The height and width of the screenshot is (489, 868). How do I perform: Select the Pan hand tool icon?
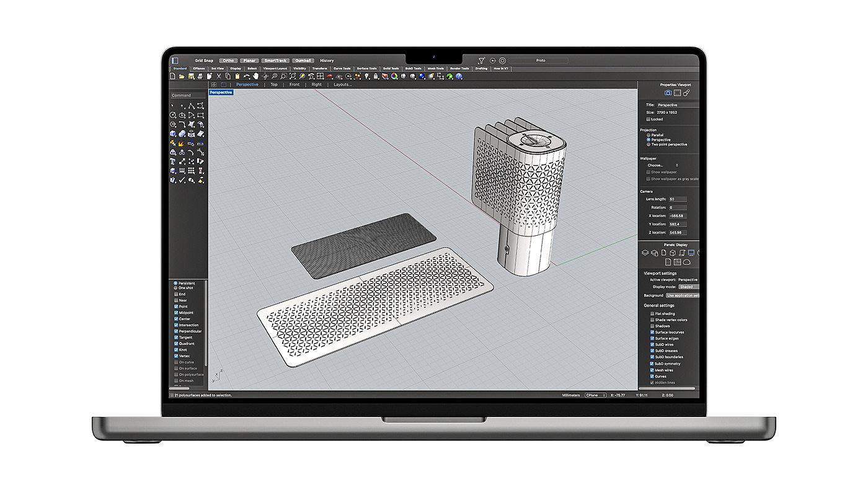(x=255, y=76)
